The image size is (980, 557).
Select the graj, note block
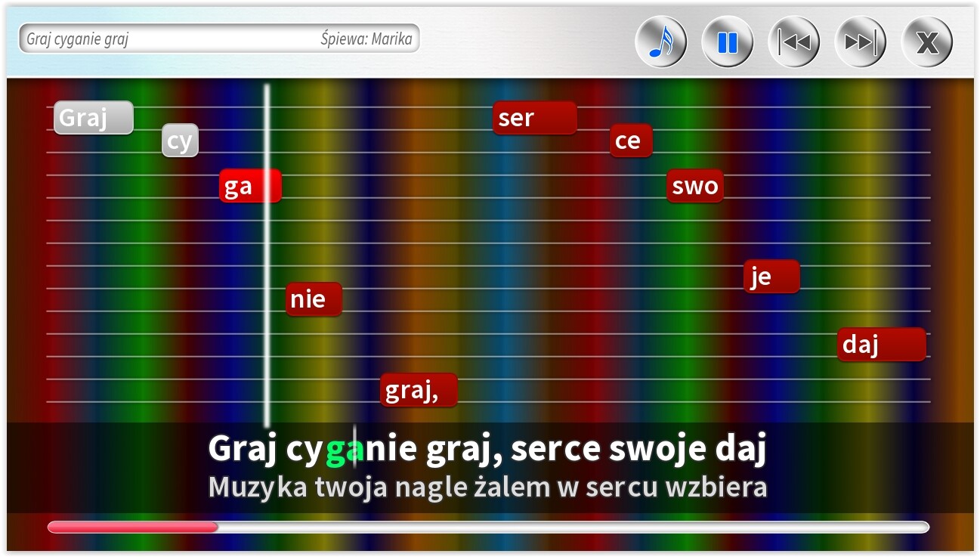tap(418, 389)
